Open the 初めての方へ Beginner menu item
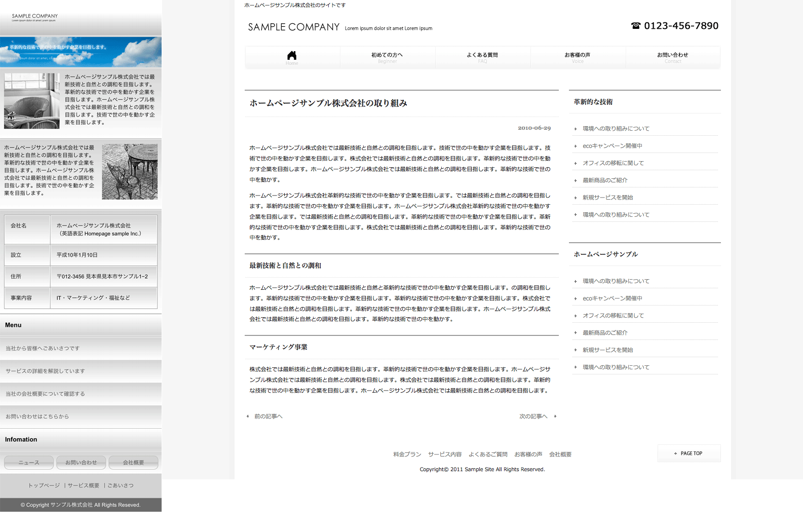Image resolution: width=803 pixels, height=532 pixels. 387,57
